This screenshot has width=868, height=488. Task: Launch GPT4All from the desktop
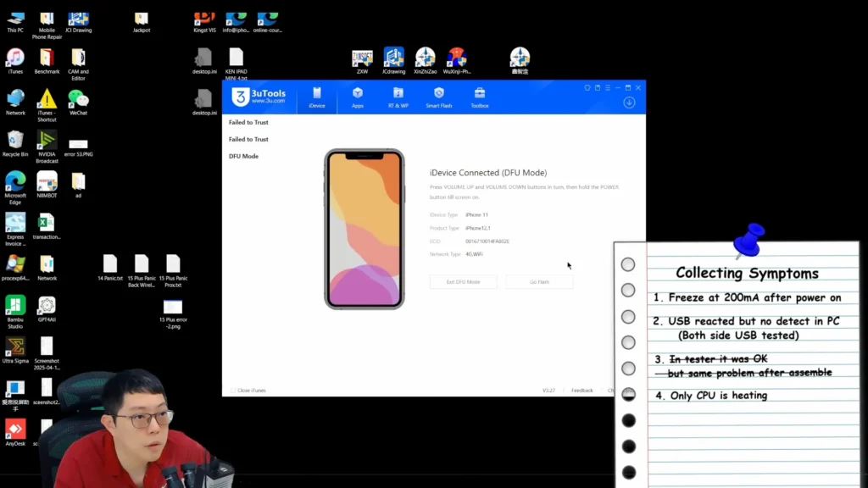[47, 309]
